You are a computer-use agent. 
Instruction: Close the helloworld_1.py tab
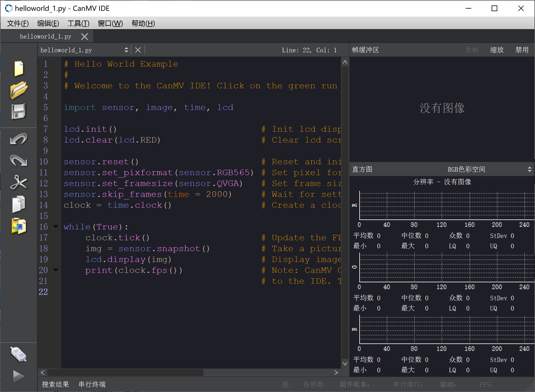84,37
